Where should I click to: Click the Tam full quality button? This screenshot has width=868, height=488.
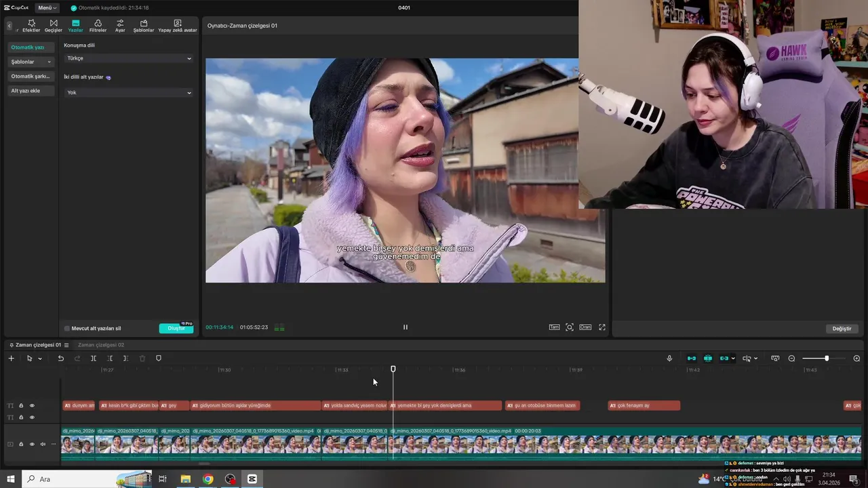[x=554, y=327]
